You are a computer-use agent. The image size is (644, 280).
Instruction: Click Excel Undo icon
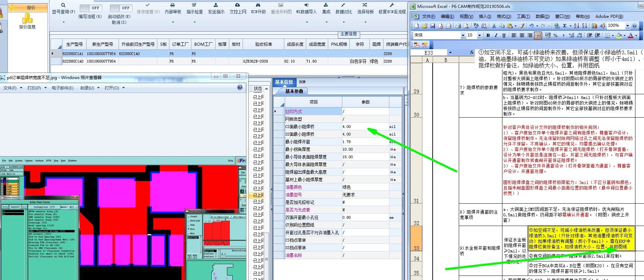(531, 26)
